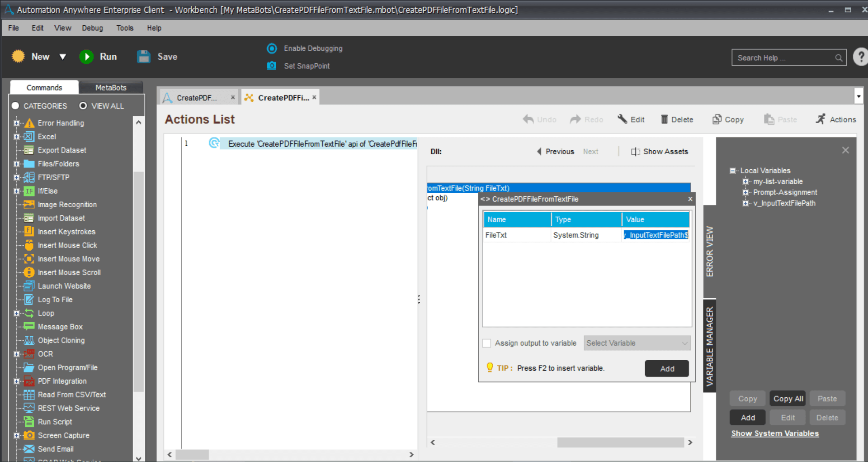Click the Edit wrench icon

623,119
